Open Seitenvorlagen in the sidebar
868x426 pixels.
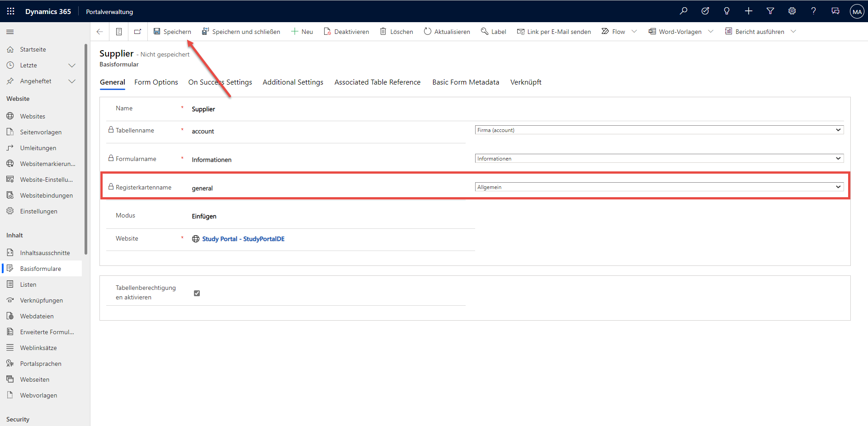(42, 132)
